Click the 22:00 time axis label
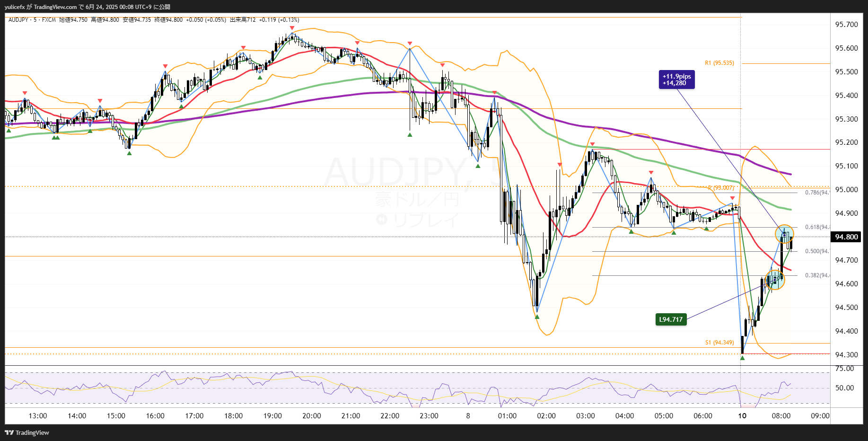 (x=390, y=416)
